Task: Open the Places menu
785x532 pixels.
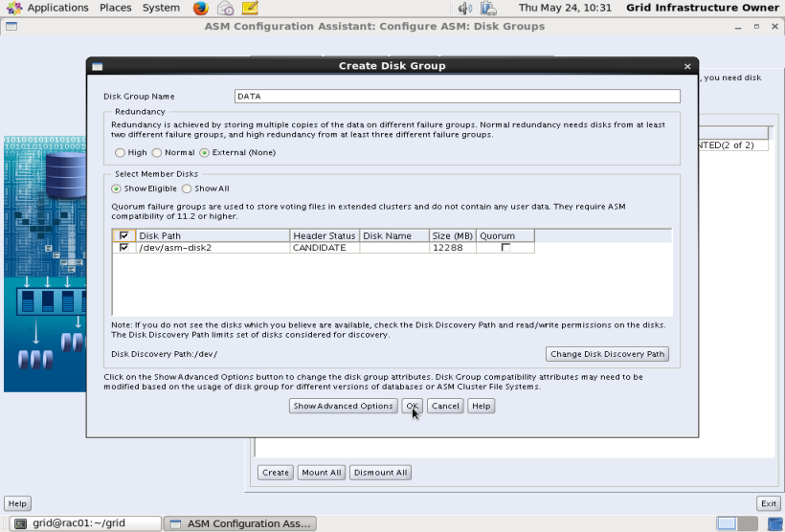Action: coord(115,8)
